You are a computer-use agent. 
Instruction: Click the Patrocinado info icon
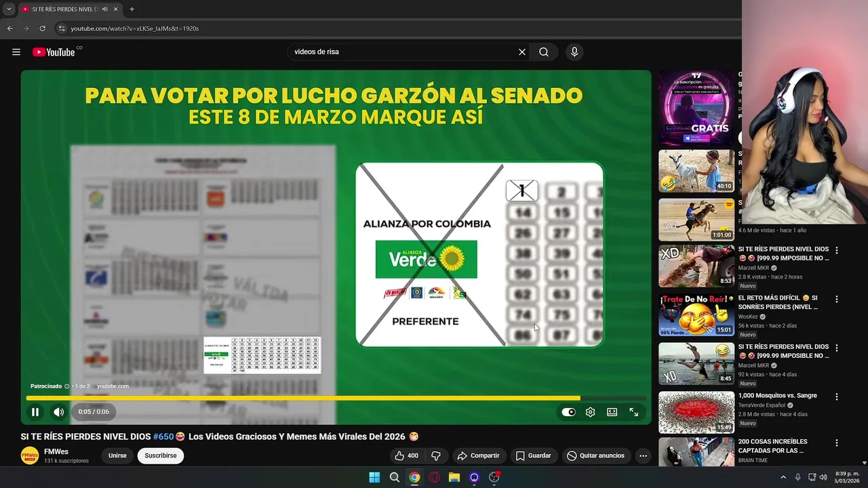pyautogui.click(x=66, y=386)
